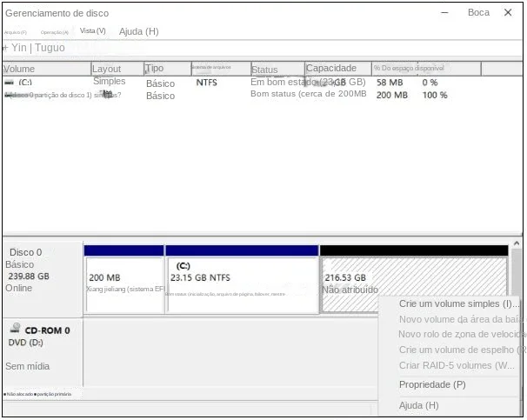This screenshot has width=527, height=420.
Task: Sort by the Capacidade column header
Action: click(338, 69)
